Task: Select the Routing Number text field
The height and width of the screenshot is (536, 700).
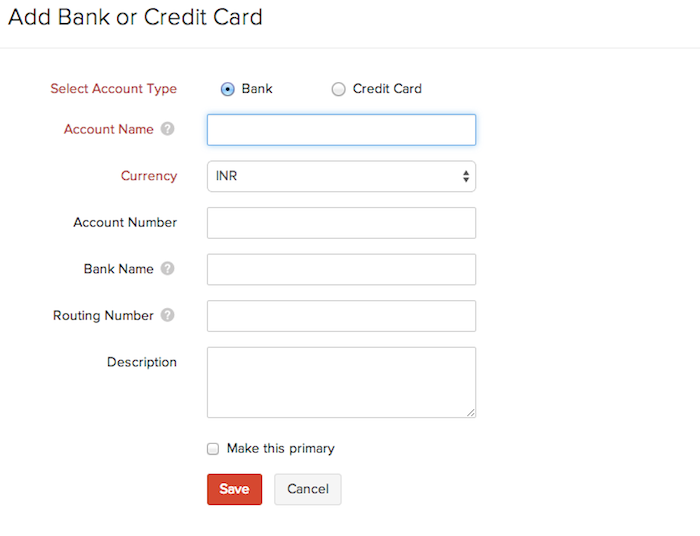Action: point(341,316)
